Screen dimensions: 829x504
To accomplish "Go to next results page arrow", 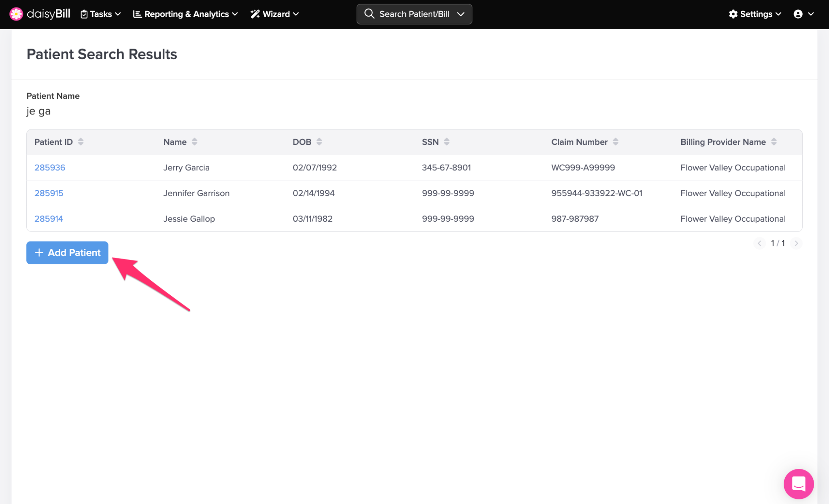I will pyautogui.click(x=796, y=243).
